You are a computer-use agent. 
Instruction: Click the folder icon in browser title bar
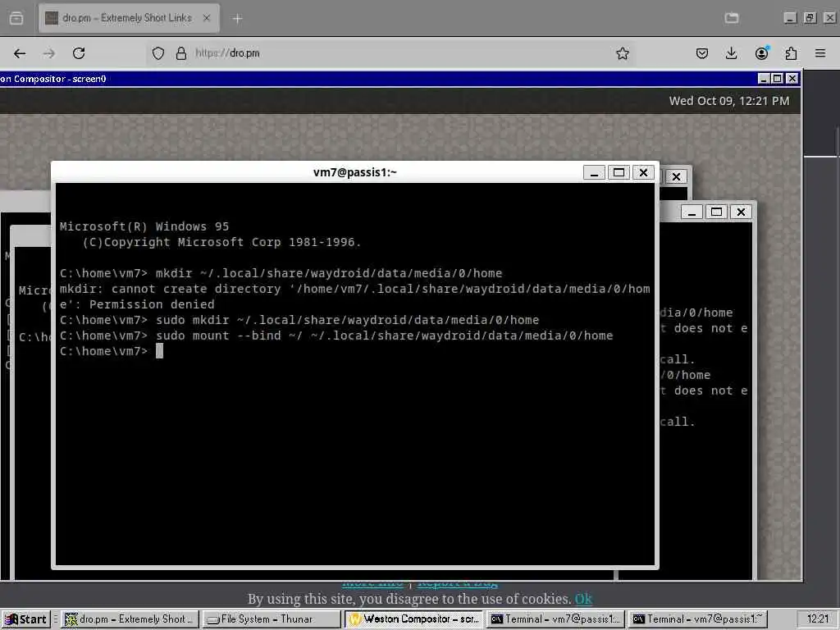coord(731,18)
